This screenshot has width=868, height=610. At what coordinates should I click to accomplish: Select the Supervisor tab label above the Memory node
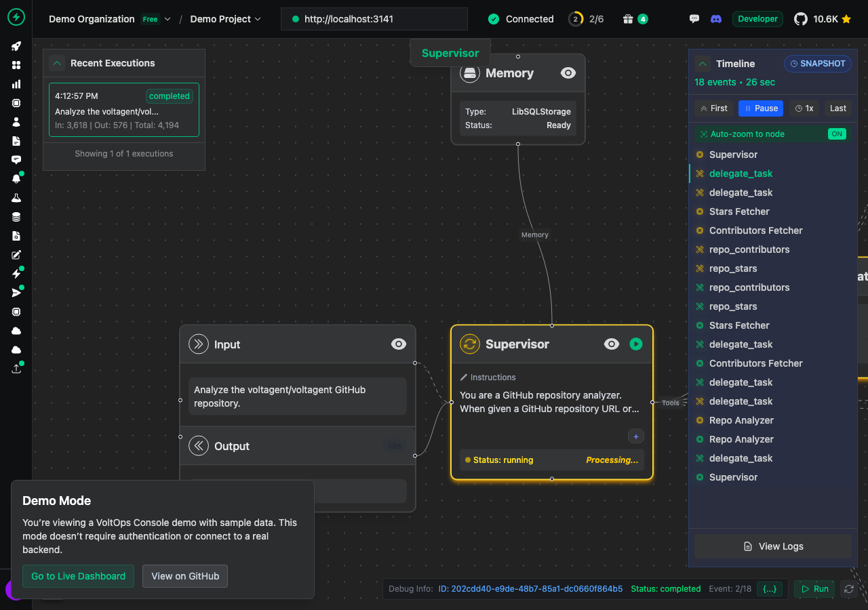pos(450,53)
